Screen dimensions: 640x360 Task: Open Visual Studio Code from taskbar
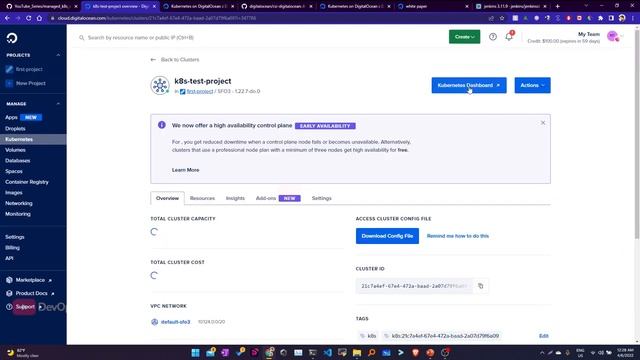[328, 353]
